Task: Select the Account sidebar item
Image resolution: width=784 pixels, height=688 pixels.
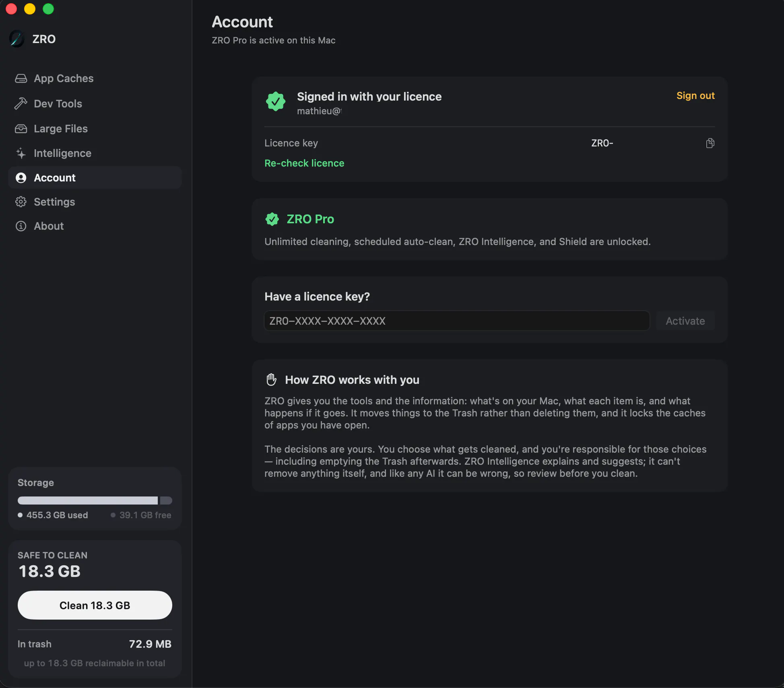Action: (x=95, y=178)
